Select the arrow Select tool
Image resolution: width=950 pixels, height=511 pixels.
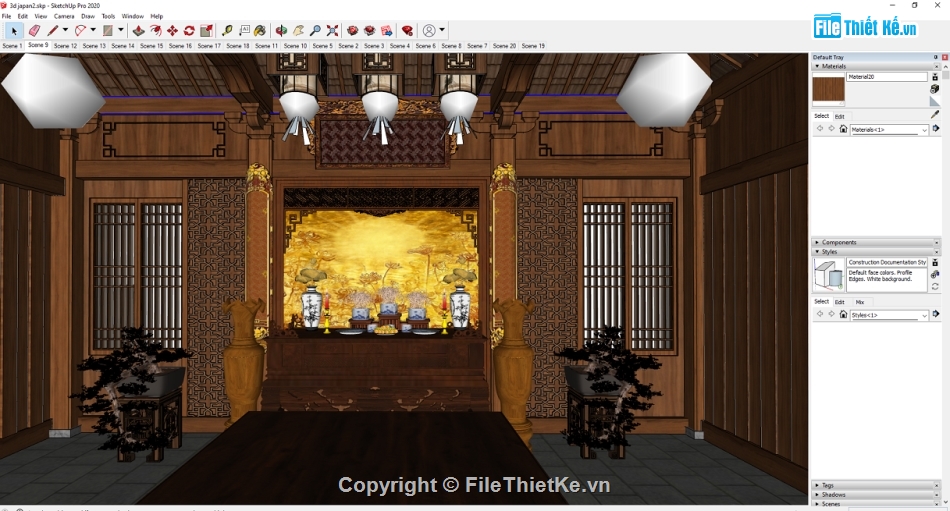pos(15,30)
